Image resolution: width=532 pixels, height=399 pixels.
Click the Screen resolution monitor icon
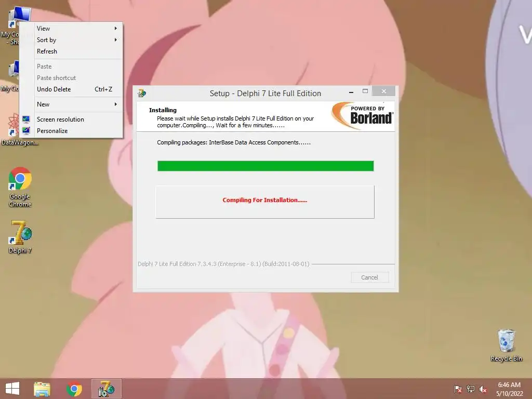[x=26, y=119]
